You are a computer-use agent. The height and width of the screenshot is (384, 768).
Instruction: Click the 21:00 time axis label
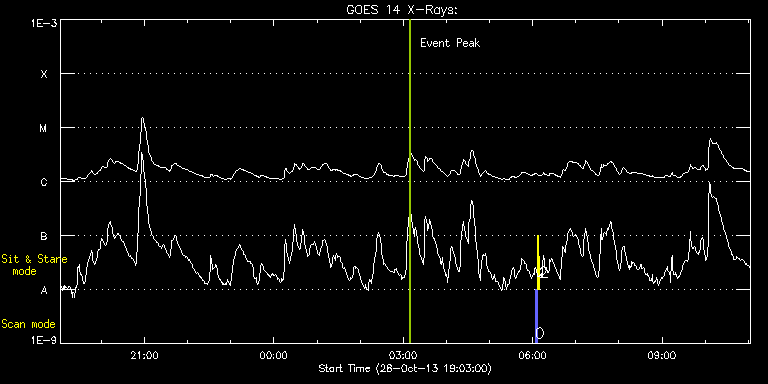tap(144, 355)
